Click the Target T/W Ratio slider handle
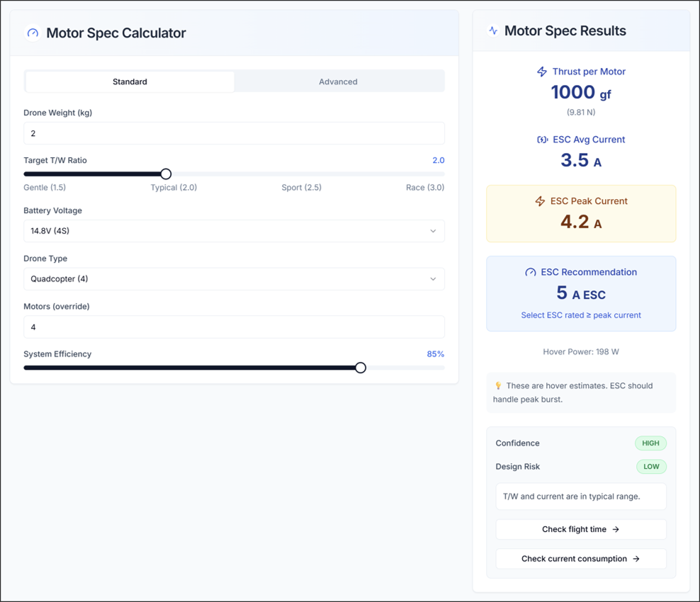The height and width of the screenshot is (602, 700). (x=165, y=174)
